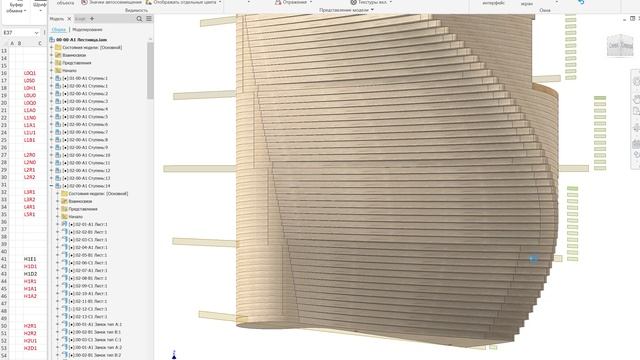Click root assembly icon of 00-00-A1 Лестница.iam

tap(52, 40)
